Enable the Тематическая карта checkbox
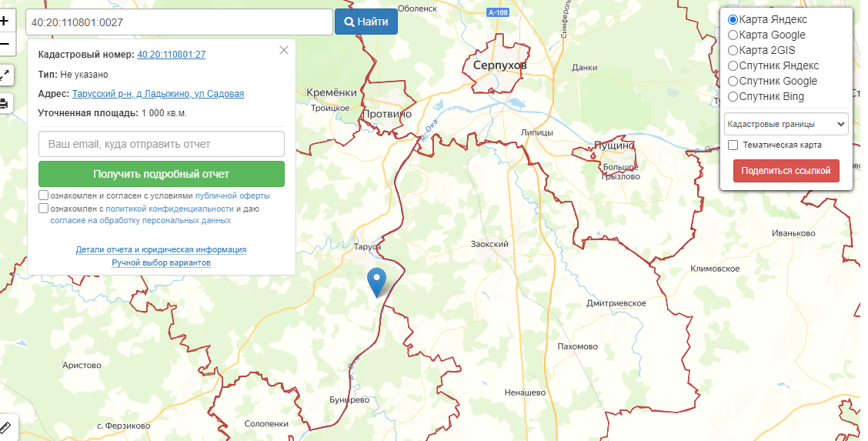 pyautogui.click(x=733, y=145)
